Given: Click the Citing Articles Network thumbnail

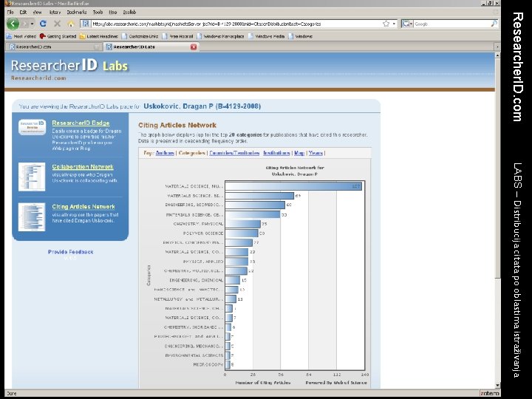Looking at the screenshot, I should 32,217.
